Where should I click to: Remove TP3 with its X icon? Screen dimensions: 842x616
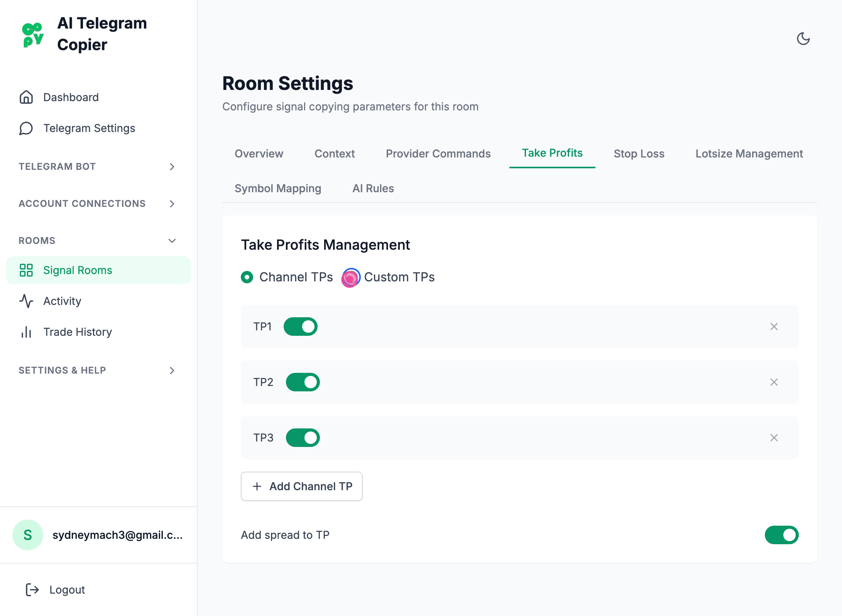coord(774,438)
